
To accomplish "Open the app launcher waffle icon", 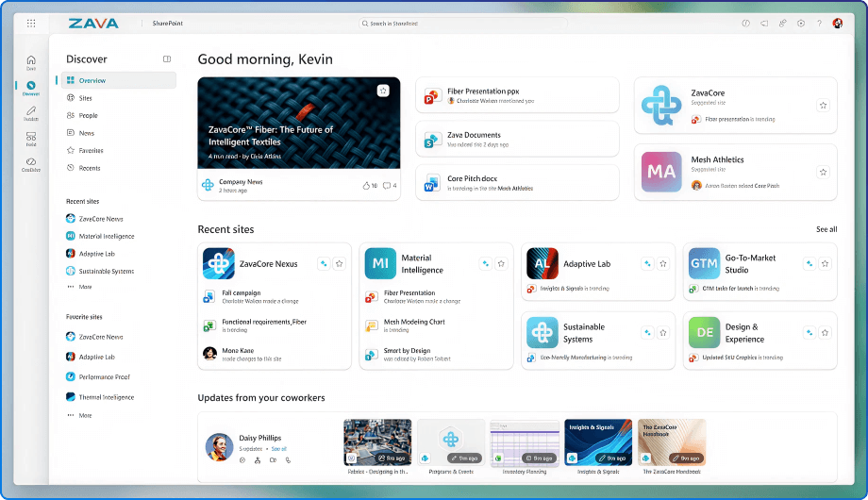I will 31,24.
